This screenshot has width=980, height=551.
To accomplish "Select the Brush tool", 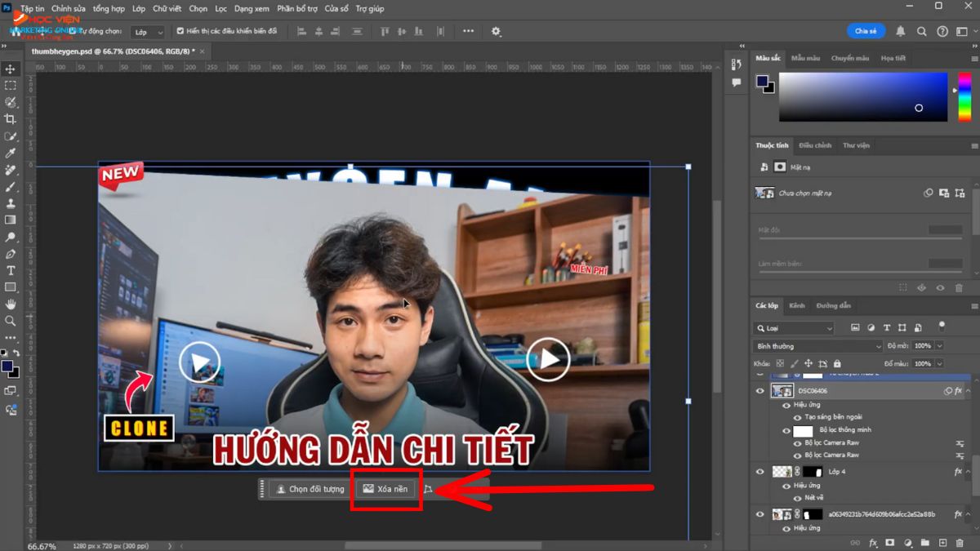I will coord(11,186).
